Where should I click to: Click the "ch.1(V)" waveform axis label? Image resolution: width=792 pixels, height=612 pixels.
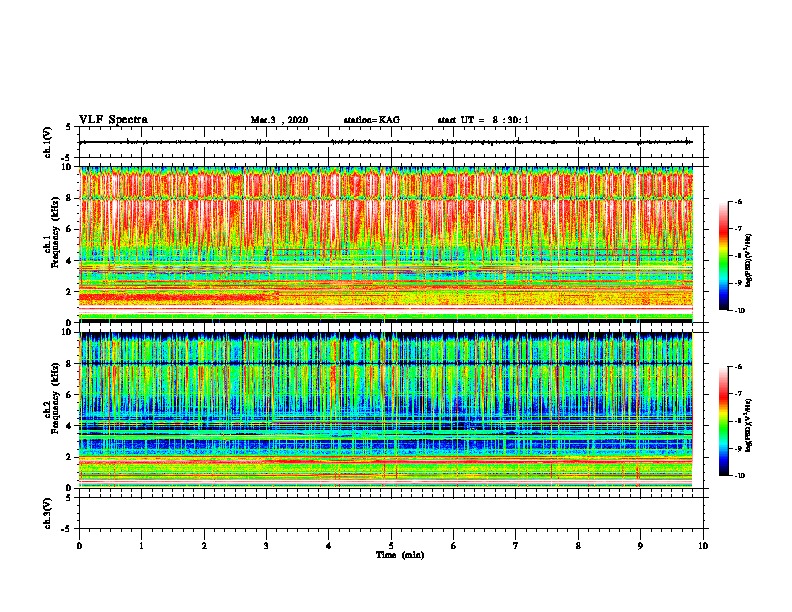click(x=47, y=142)
